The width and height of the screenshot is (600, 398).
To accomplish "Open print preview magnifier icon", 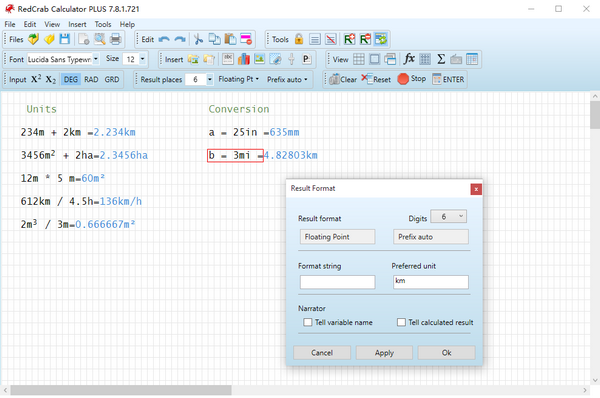I will 100,39.
